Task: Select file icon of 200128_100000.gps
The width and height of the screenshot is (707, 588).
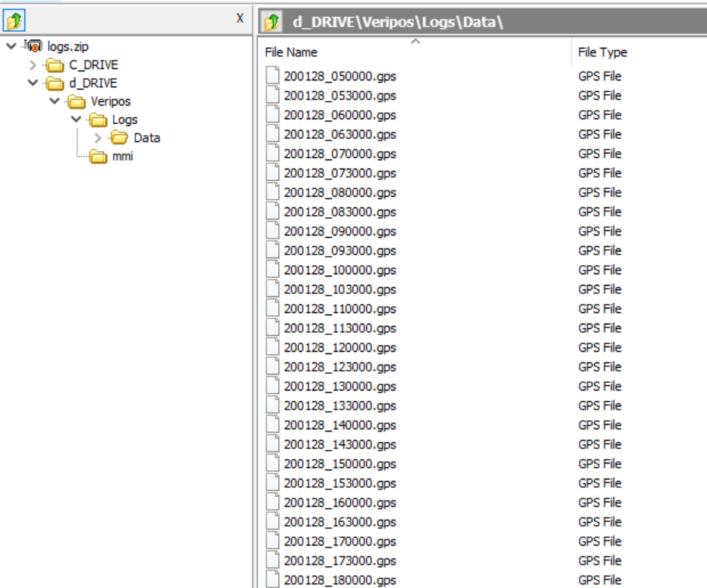Action: [x=273, y=269]
